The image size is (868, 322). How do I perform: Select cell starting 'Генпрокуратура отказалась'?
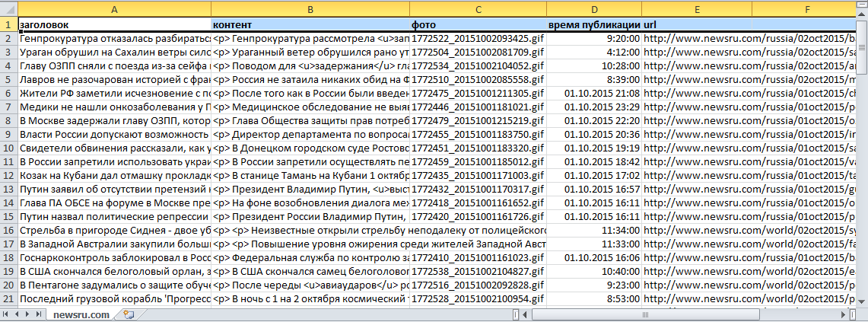coord(115,39)
